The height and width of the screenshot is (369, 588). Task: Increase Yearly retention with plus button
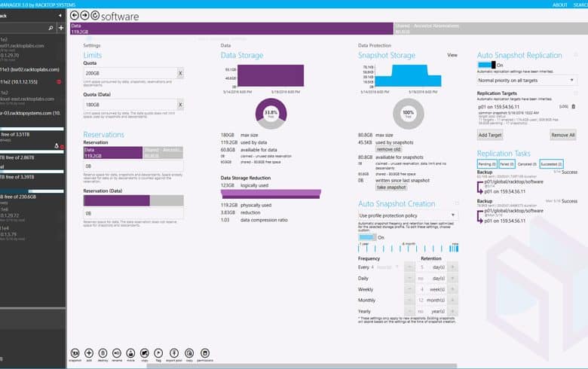click(452, 311)
